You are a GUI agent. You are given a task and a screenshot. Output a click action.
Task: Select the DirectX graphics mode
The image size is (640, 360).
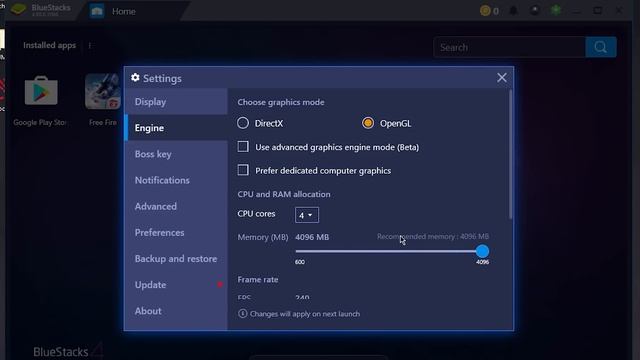(243, 123)
